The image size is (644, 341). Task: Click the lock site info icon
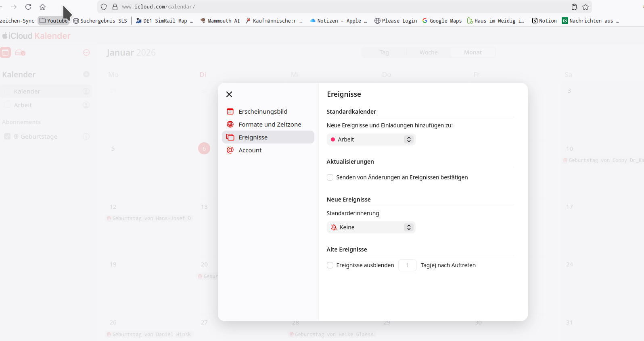coord(115,7)
